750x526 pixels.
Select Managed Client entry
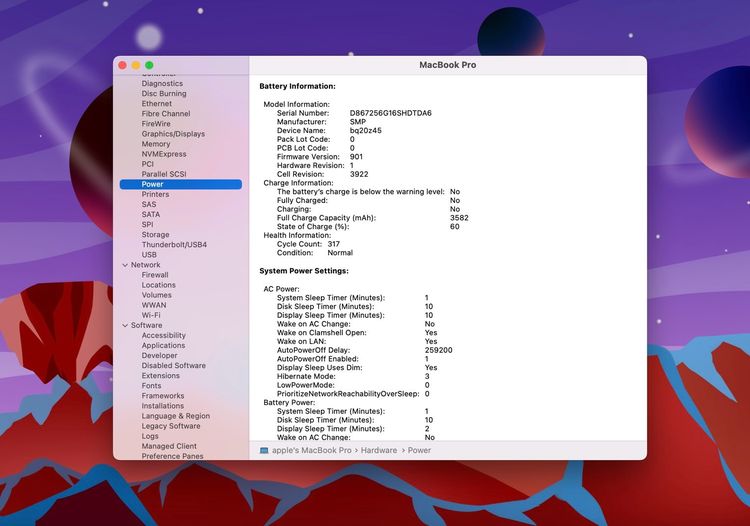click(x=169, y=446)
